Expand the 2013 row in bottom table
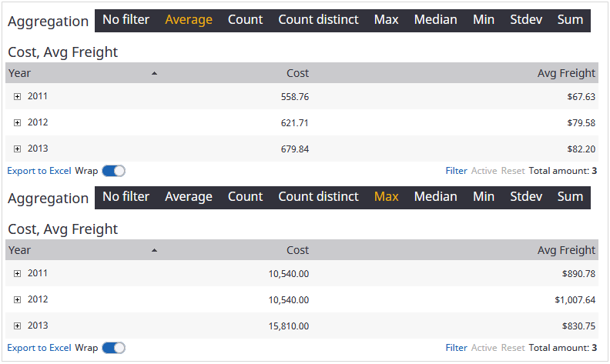610x364 pixels. coord(17,326)
